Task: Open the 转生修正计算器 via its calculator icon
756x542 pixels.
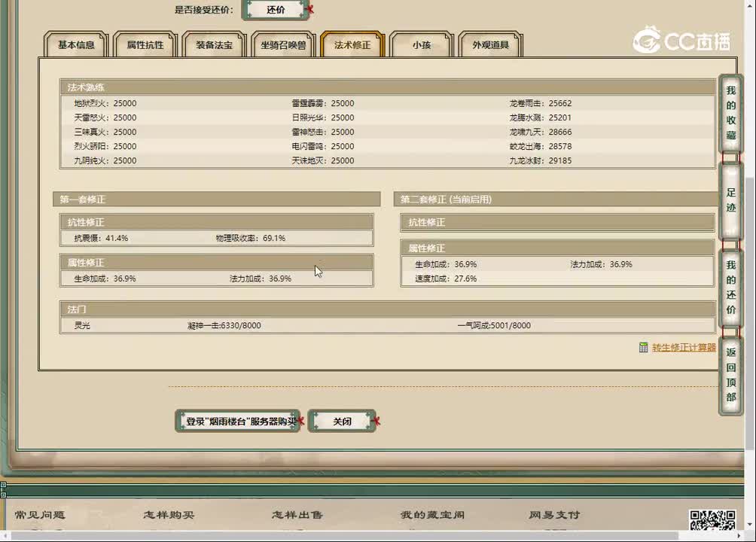Action: [x=644, y=348]
